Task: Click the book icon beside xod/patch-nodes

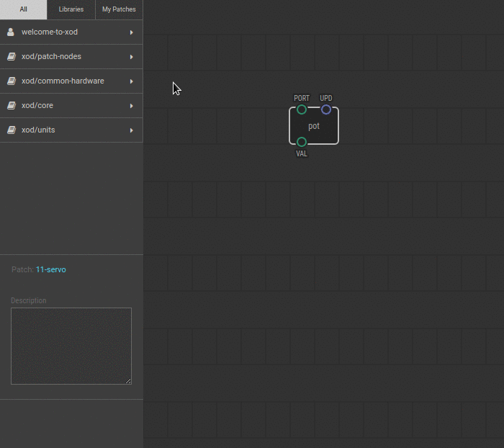Action: point(11,57)
